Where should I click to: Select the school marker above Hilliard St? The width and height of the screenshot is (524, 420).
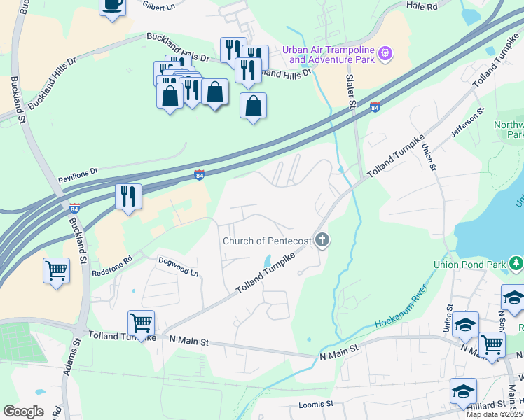tap(463, 391)
